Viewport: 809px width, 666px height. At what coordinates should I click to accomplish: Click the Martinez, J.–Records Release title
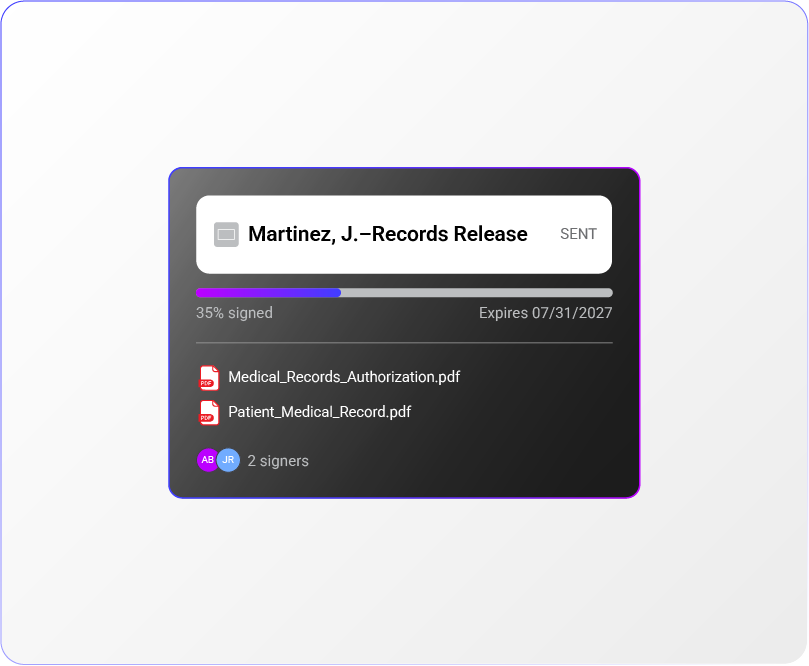coord(388,234)
